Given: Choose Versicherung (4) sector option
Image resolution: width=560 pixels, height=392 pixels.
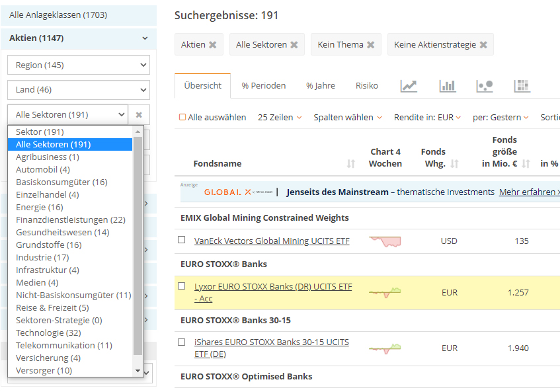Looking at the screenshot, I should click(70, 358).
